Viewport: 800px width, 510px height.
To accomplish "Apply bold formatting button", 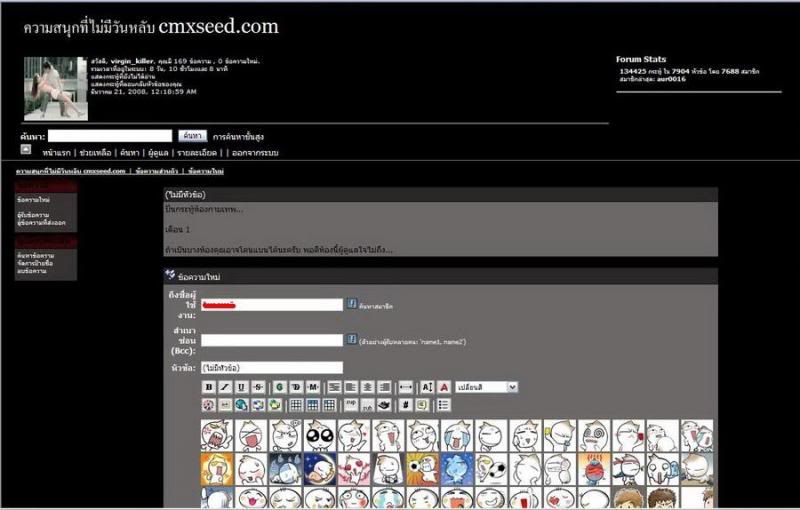I will [x=209, y=387].
